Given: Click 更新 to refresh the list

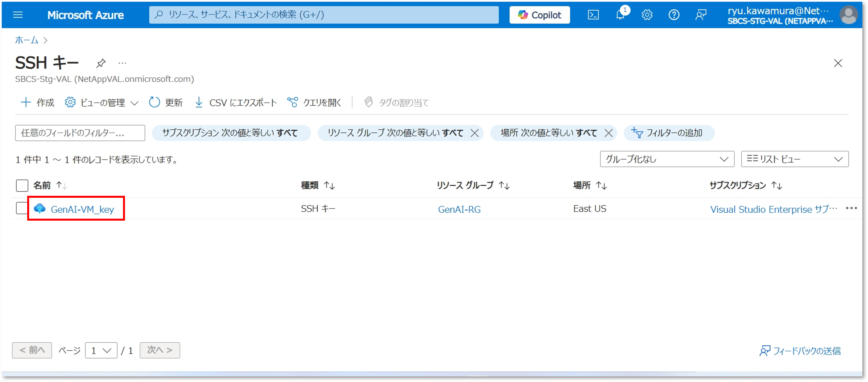Looking at the screenshot, I should pyautogui.click(x=166, y=102).
